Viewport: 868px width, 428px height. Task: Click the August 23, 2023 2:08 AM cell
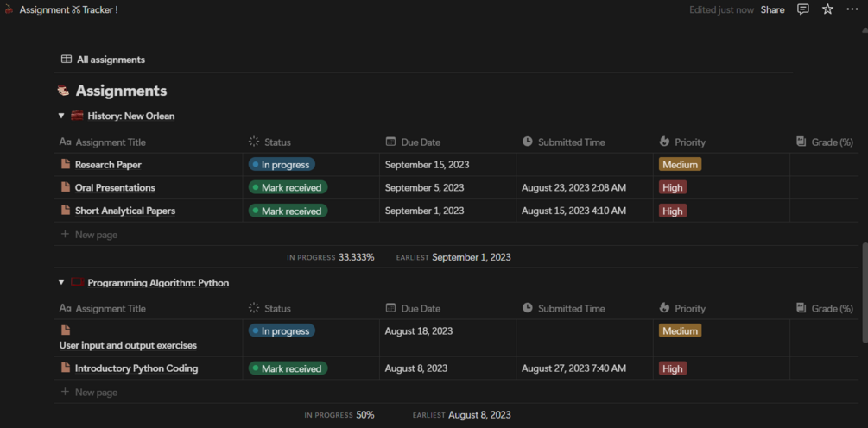[x=585, y=187]
